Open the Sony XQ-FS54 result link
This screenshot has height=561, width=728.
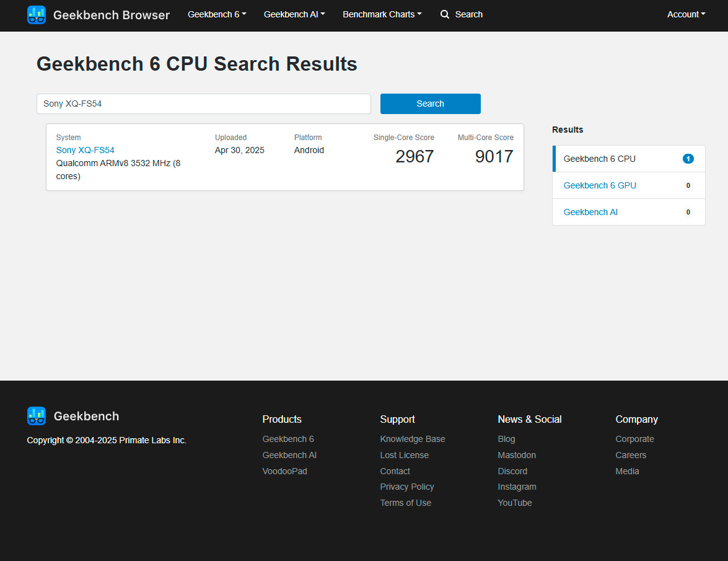pos(85,150)
